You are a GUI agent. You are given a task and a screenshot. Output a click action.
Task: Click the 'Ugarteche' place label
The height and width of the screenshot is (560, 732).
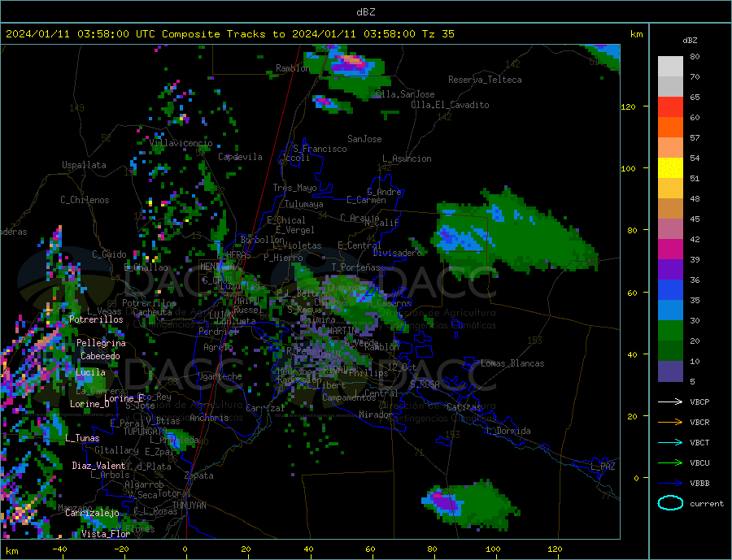(x=220, y=376)
